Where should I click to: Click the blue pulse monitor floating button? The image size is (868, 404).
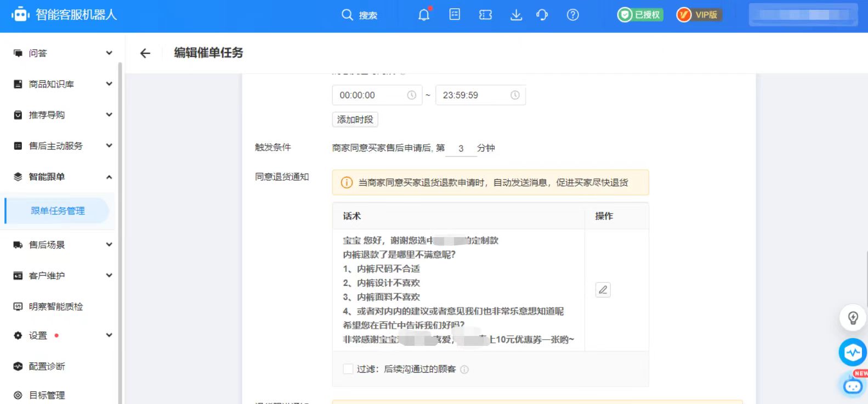[x=853, y=352]
